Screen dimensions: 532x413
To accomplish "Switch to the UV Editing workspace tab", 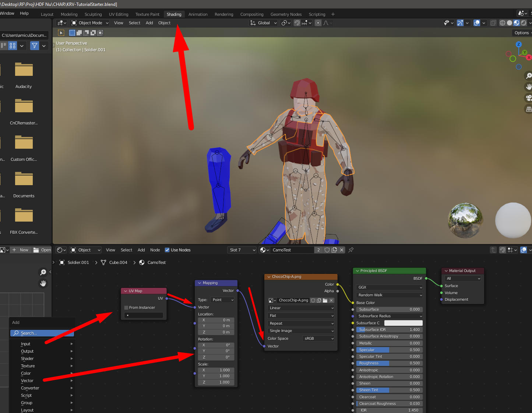I will click(119, 14).
